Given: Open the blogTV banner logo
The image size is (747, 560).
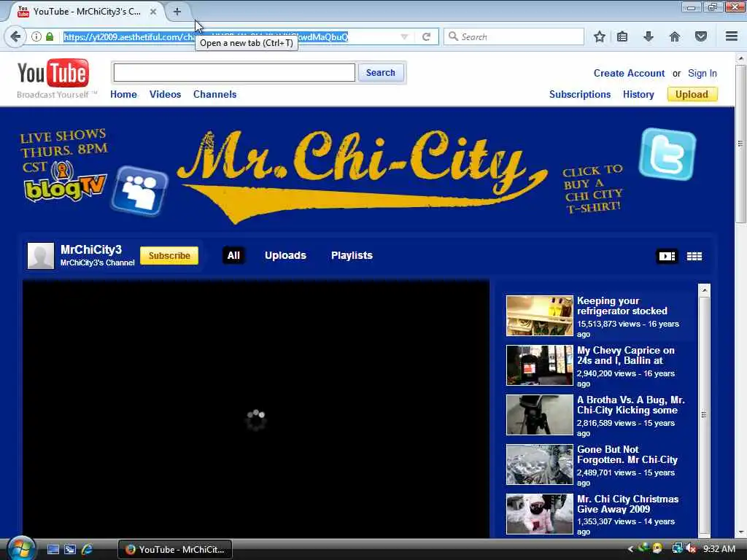Looking at the screenshot, I should coord(65,183).
